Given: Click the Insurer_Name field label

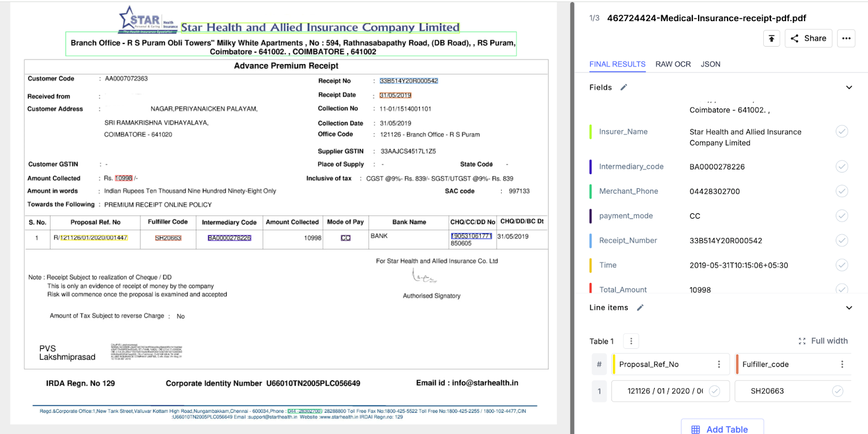Looking at the screenshot, I should tap(623, 132).
